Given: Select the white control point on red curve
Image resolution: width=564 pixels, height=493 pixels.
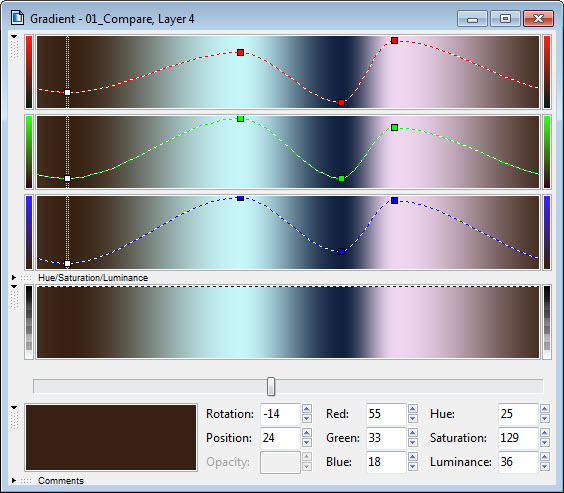Looking at the screenshot, I should [67, 92].
